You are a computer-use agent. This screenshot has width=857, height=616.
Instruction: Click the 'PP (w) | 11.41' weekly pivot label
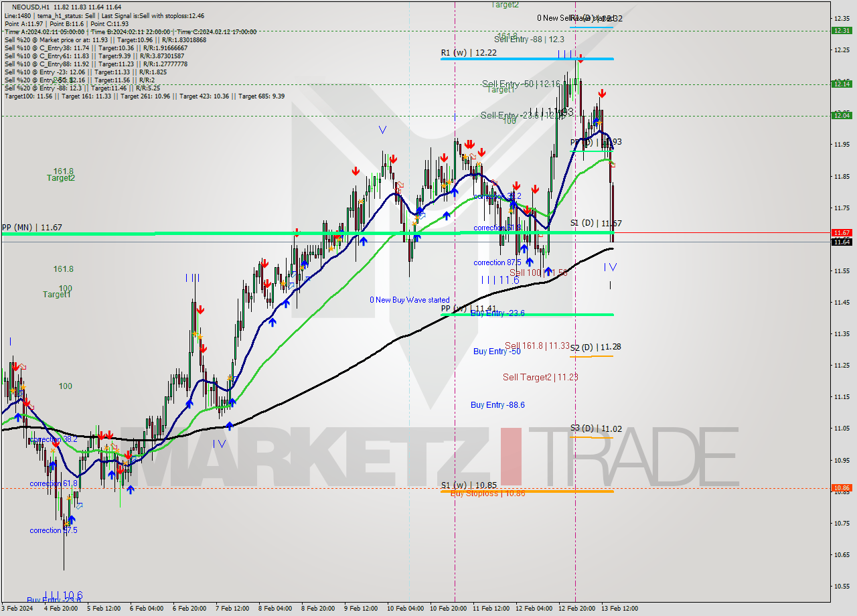(x=469, y=309)
